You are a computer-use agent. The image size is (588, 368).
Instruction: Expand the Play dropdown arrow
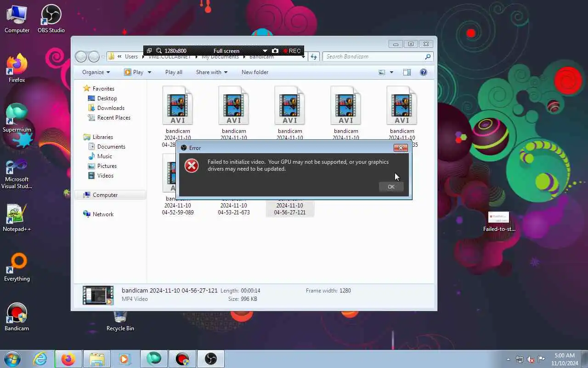149,72
